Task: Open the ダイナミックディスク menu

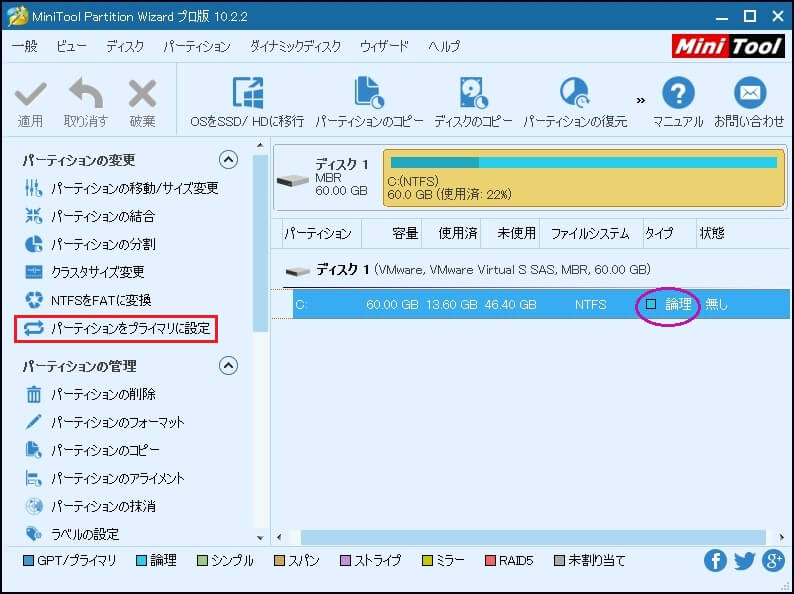Action: click(295, 46)
